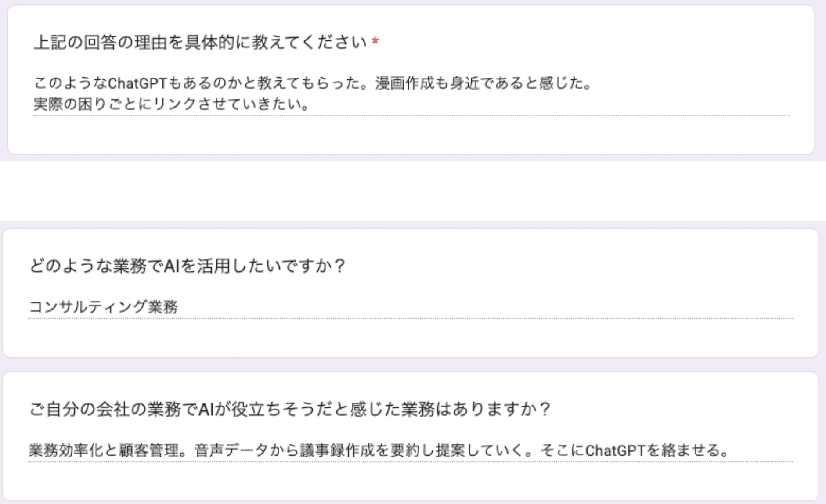Viewport: 826px width, 504px height.
Task: Click the phrase 漫画作成も身近であると感じた in first answer
Action: click(x=483, y=81)
